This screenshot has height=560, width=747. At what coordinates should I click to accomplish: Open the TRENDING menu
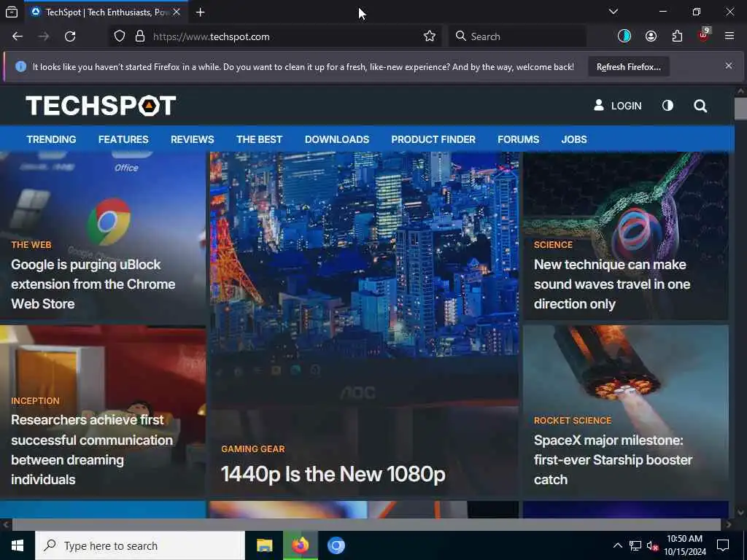(52, 139)
